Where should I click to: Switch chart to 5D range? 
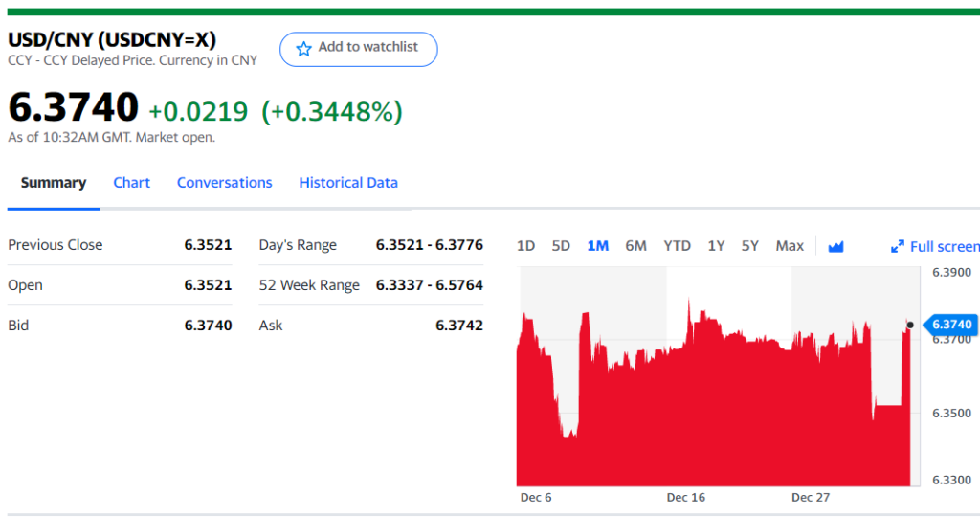click(x=561, y=246)
